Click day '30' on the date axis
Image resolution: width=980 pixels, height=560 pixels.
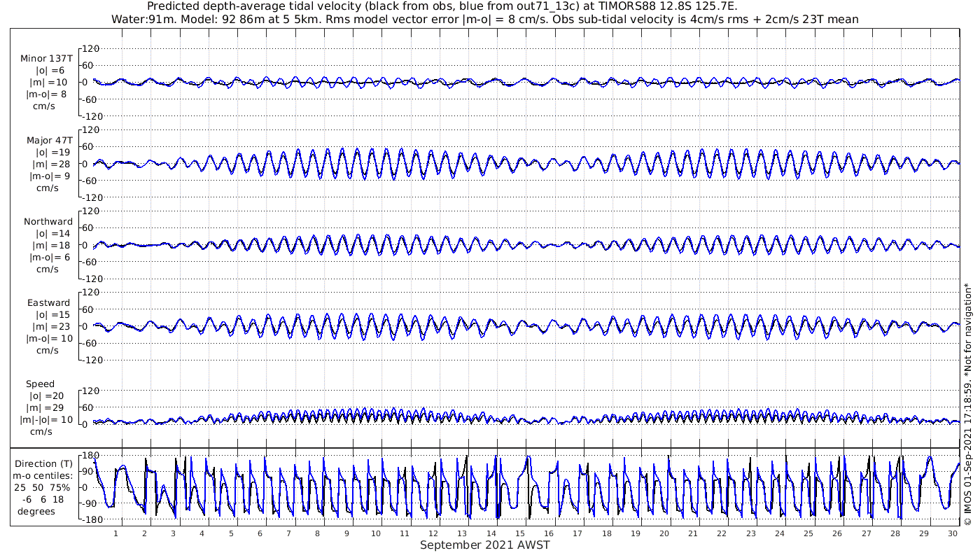point(953,533)
